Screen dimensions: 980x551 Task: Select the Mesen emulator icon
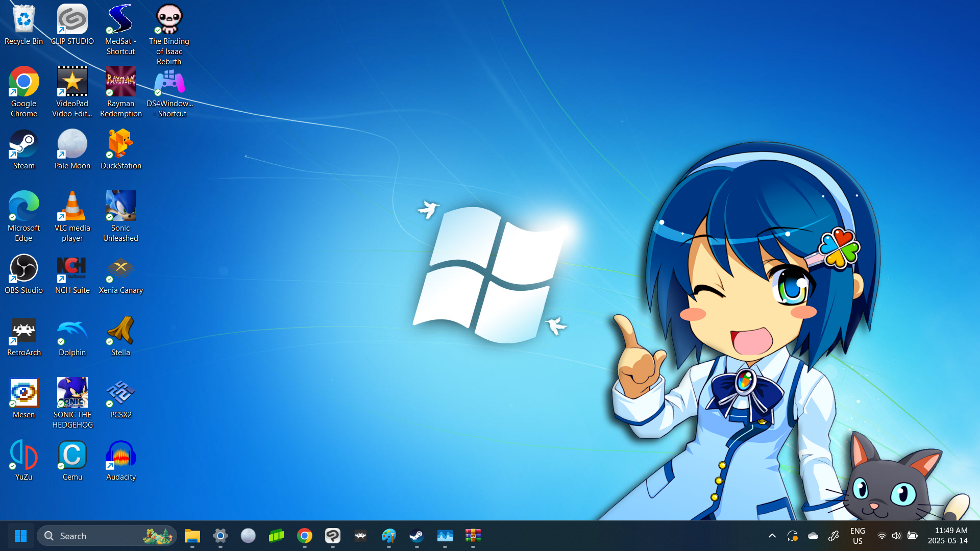coord(23,398)
